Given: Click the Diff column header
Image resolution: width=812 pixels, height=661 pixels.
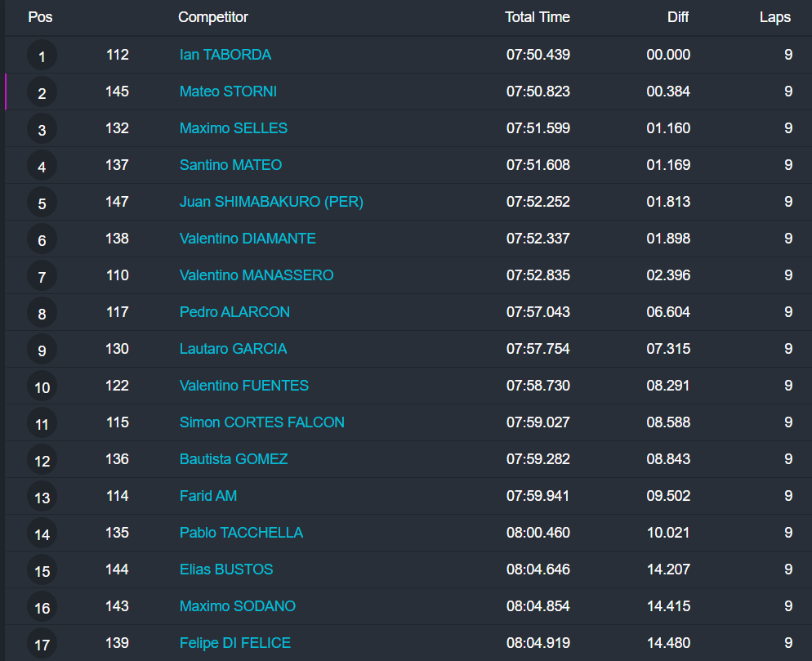Looking at the screenshot, I should tap(676, 17).
